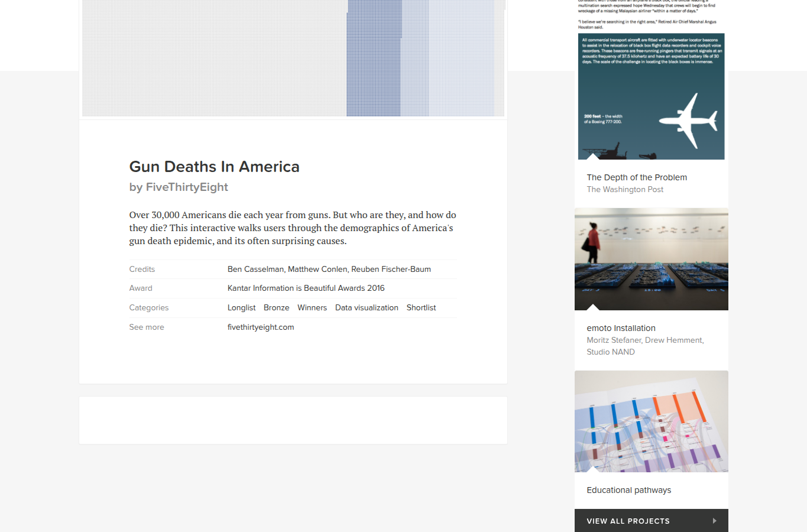The height and width of the screenshot is (532, 807).
Task: Click the See more label
Action: click(x=147, y=327)
